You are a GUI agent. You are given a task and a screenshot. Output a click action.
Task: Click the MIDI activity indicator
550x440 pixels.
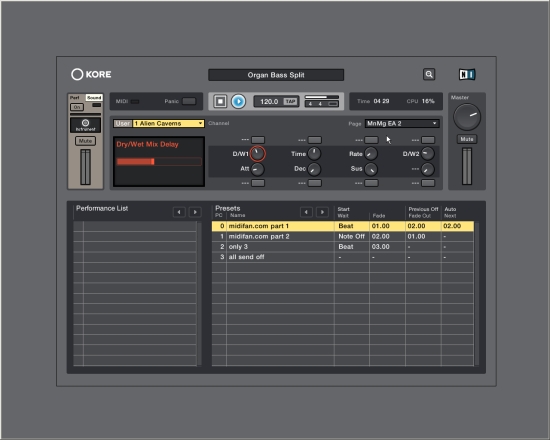pos(135,101)
